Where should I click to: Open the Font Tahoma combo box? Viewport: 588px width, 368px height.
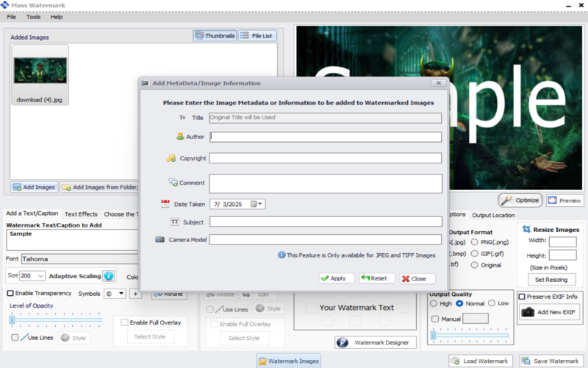[x=80, y=259]
